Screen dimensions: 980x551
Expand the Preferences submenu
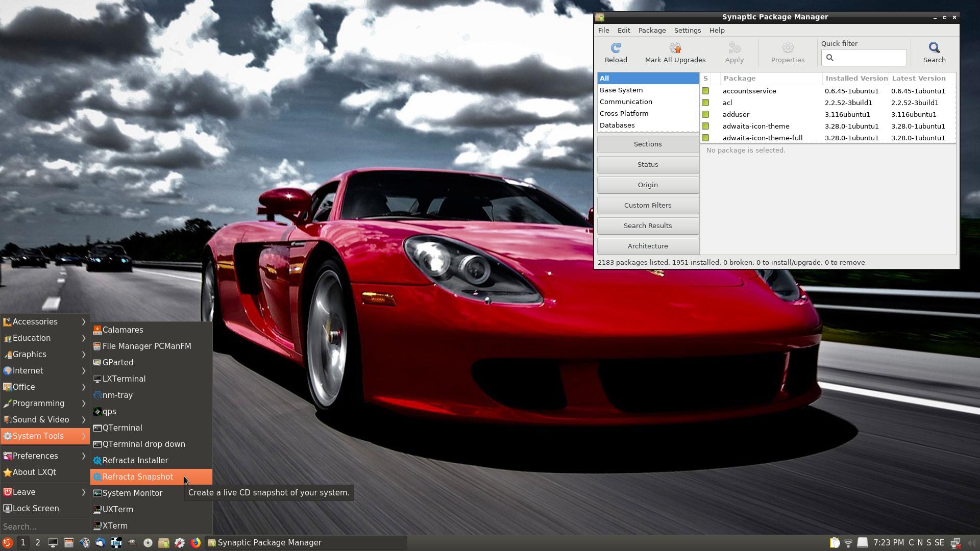coord(45,456)
